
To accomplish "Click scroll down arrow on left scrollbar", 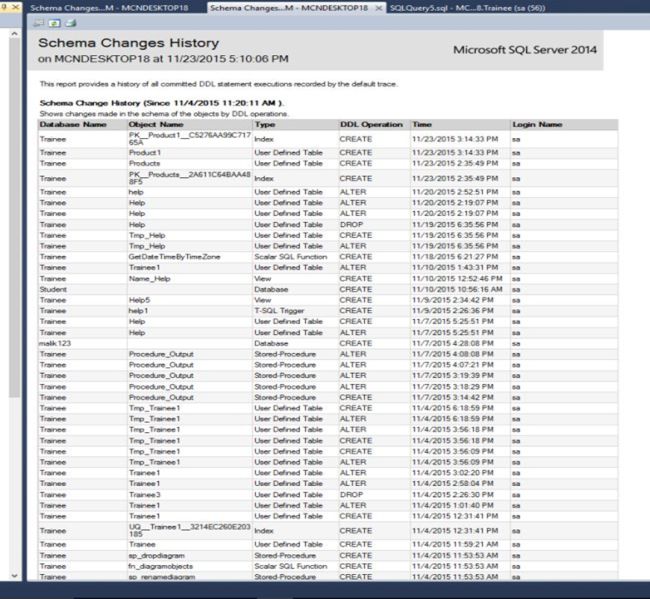I will point(15,575).
